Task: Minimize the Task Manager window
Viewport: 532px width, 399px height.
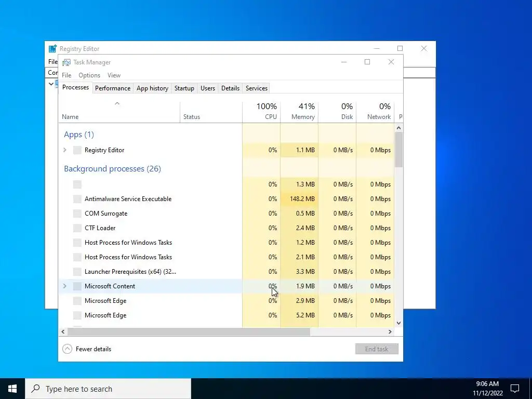Action: pos(344,62)
